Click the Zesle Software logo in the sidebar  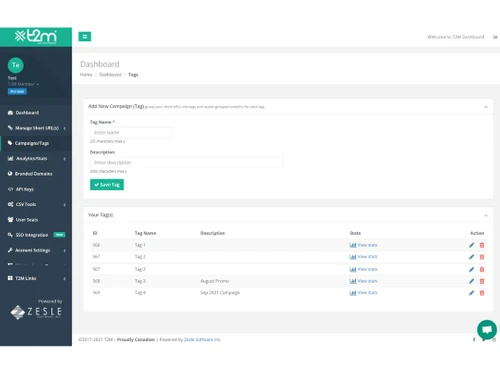(36, 312)
